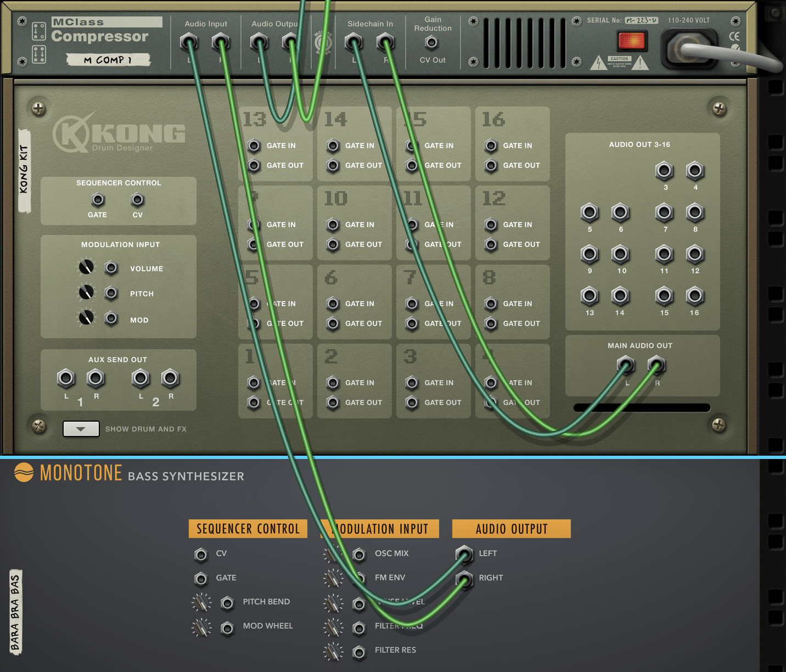Click pad 6 Gate In jack
The width and height of the screenshot is (786, 672).
pos(333,304)
